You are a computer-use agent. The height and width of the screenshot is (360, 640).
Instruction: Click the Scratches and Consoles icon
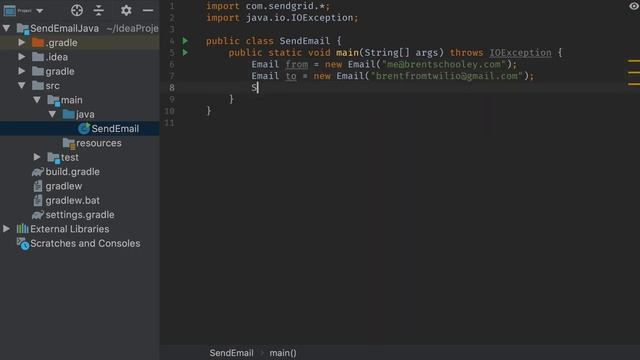22,244
